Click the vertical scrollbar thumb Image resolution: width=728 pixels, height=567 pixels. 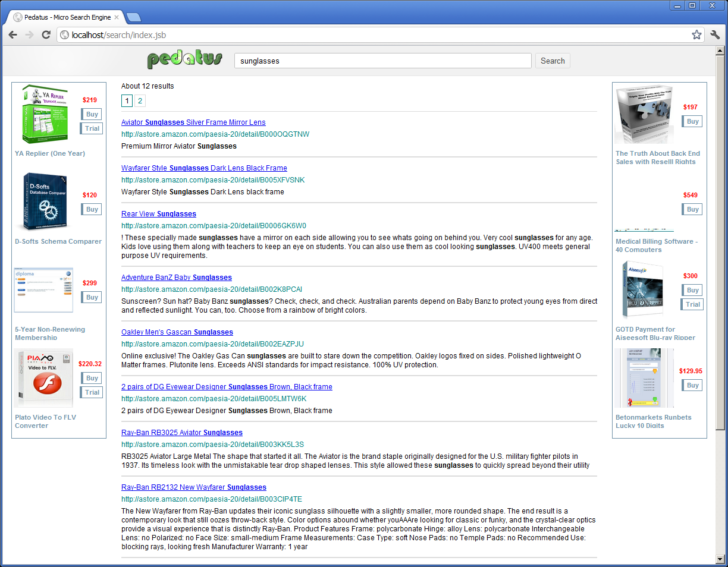pos(720,242)
